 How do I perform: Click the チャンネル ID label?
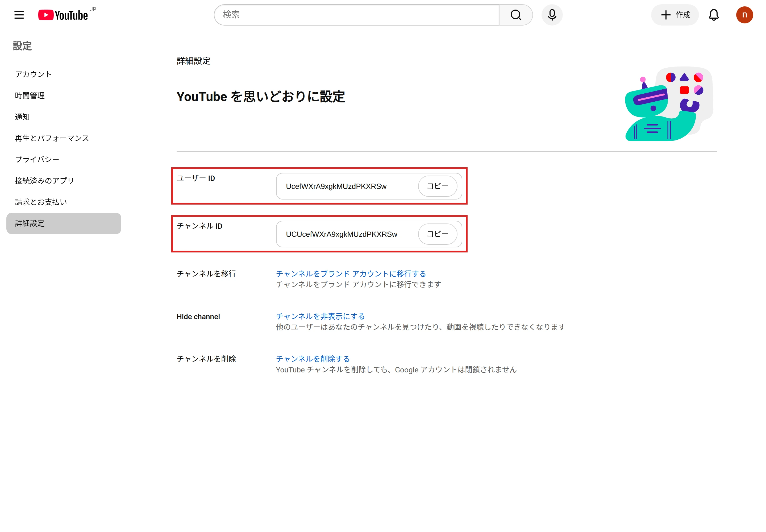pos(199,226)
